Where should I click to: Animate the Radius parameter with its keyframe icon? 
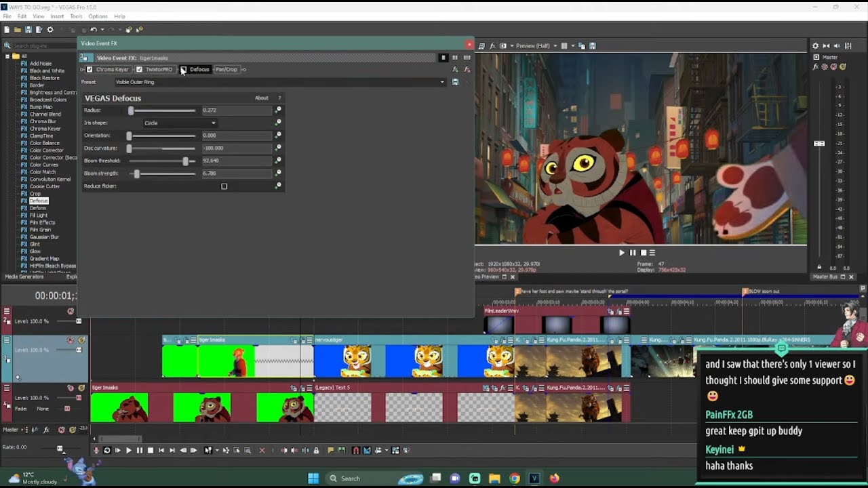coord(278,110)
